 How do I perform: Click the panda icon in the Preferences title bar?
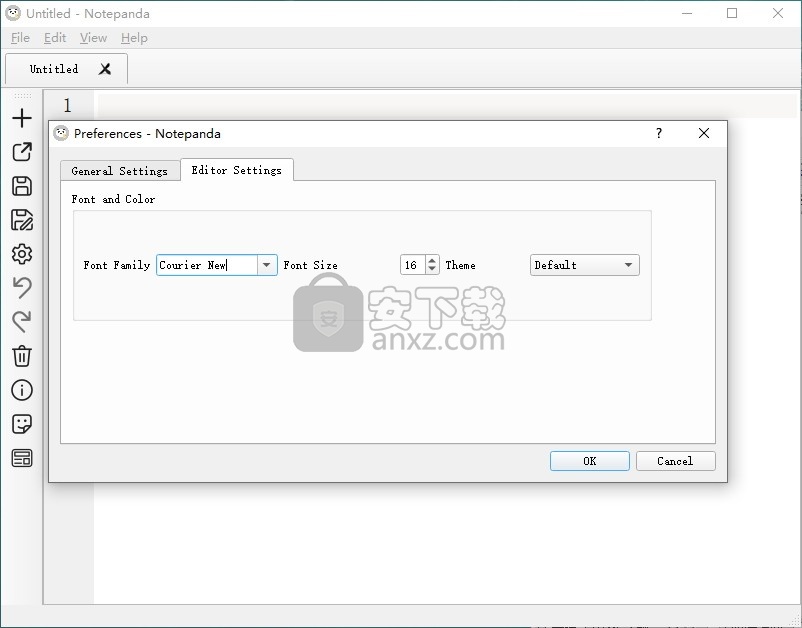pyautogui.click(x=61, y=133)
